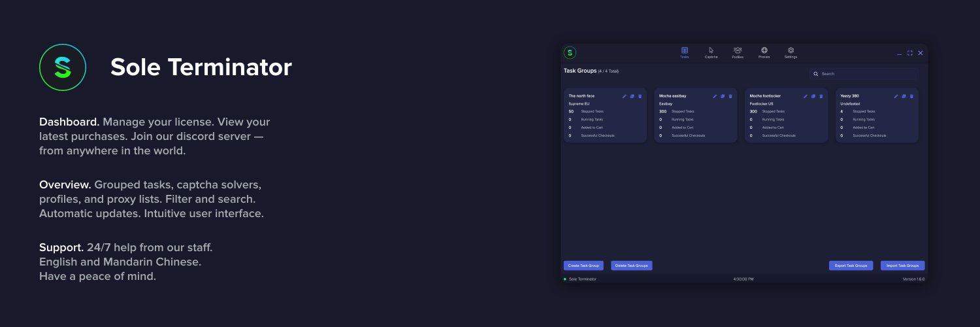Click the Task Groups heading
The width and height of the screenshot is (980, 327).
pos(580,70)
